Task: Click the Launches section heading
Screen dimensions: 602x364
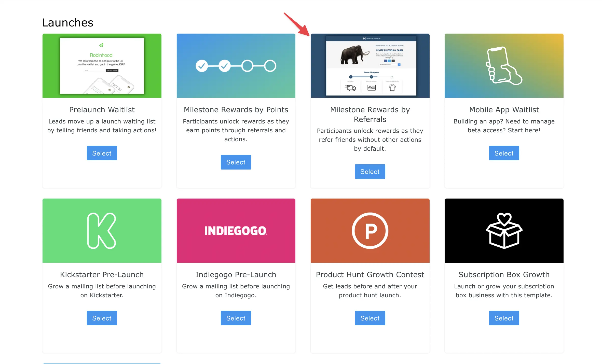Action: [x=67, y=23]
